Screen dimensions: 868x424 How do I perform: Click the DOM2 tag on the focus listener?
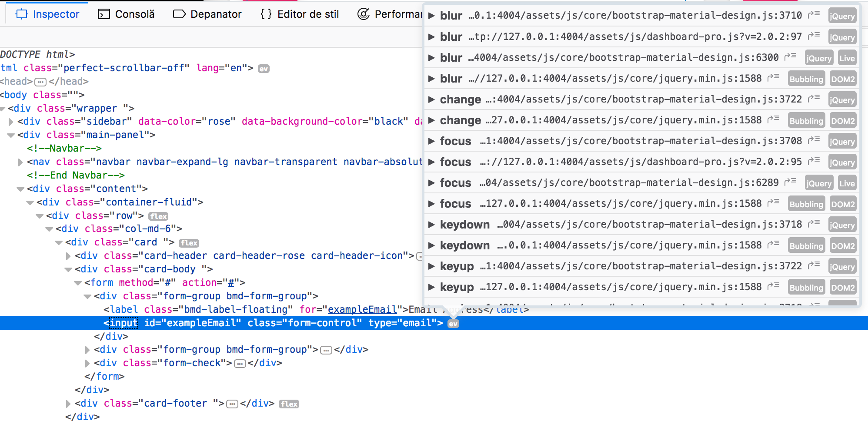842,203
